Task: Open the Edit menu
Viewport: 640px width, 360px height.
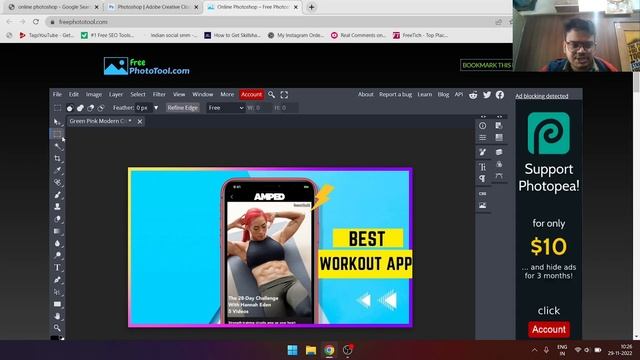Action: [73, 94]
